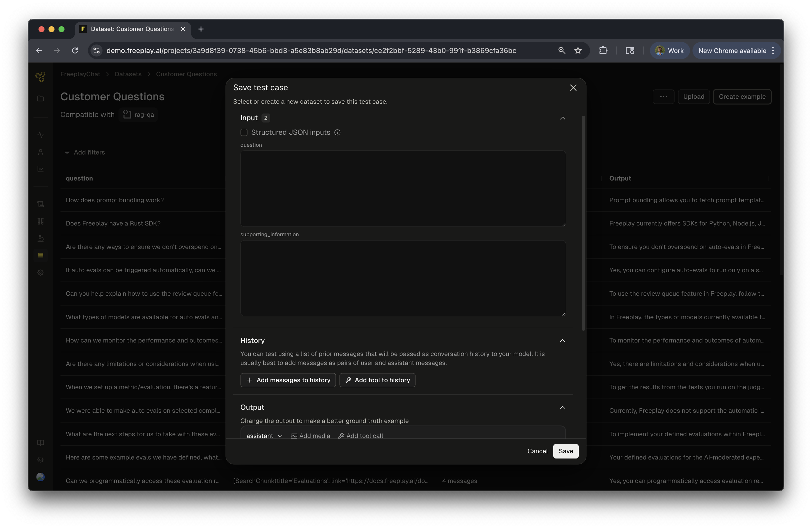Image resolution: width=812 pixels, height=528 pixels.
Task: Click the Cancel button
Action: coord(537,451)
